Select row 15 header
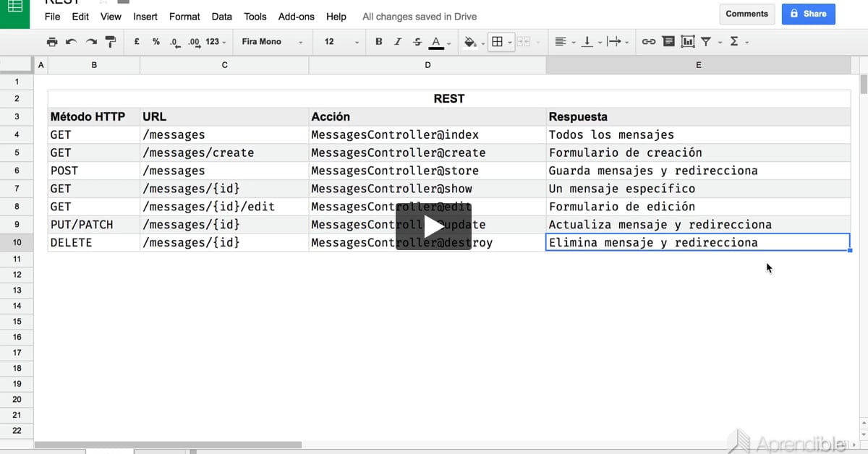The image size is (868, 454). coord(17,321)
